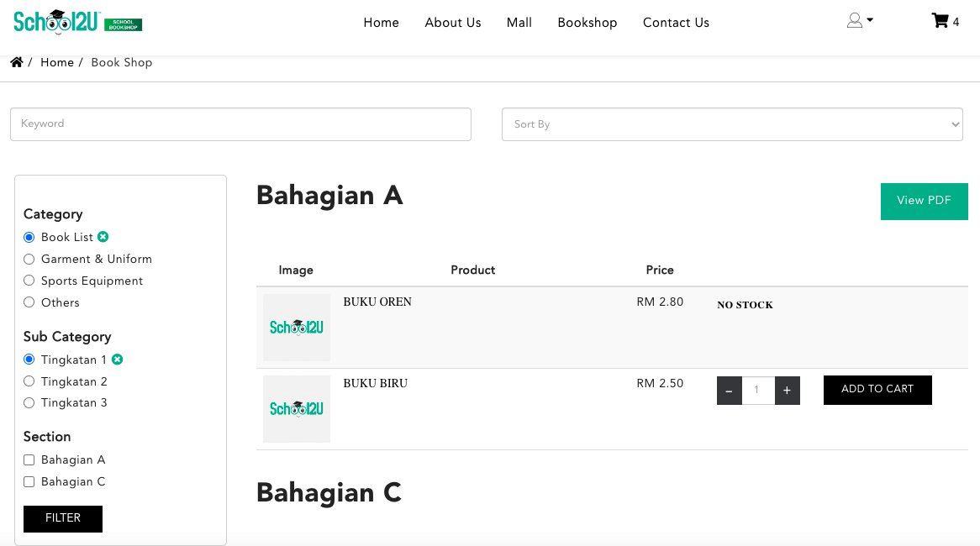Open the Bookshop menu item

click(x=587, y=23)
